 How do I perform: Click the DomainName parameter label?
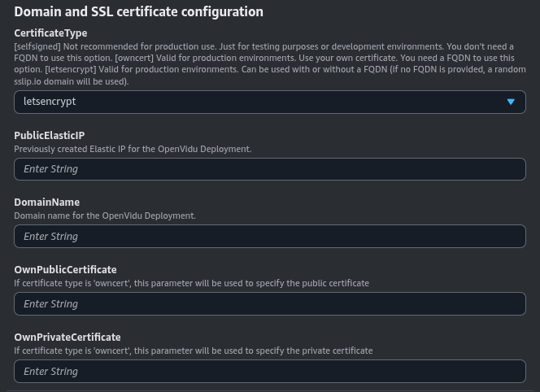46,203
